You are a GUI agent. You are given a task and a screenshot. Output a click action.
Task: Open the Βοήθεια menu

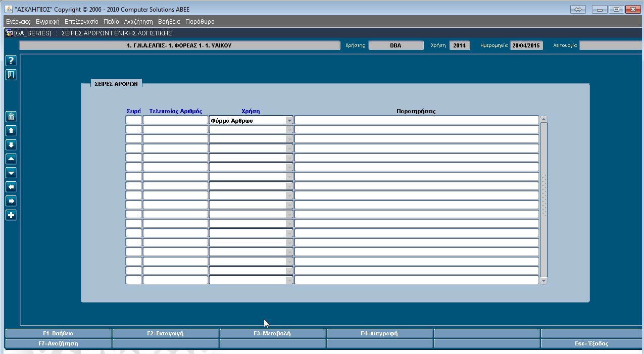(169, 22)
